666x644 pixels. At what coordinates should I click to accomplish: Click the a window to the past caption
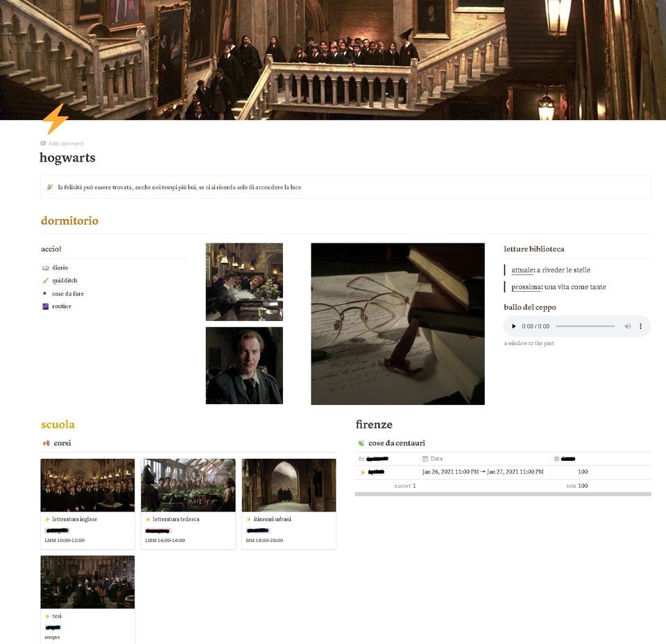coord(529,343)
